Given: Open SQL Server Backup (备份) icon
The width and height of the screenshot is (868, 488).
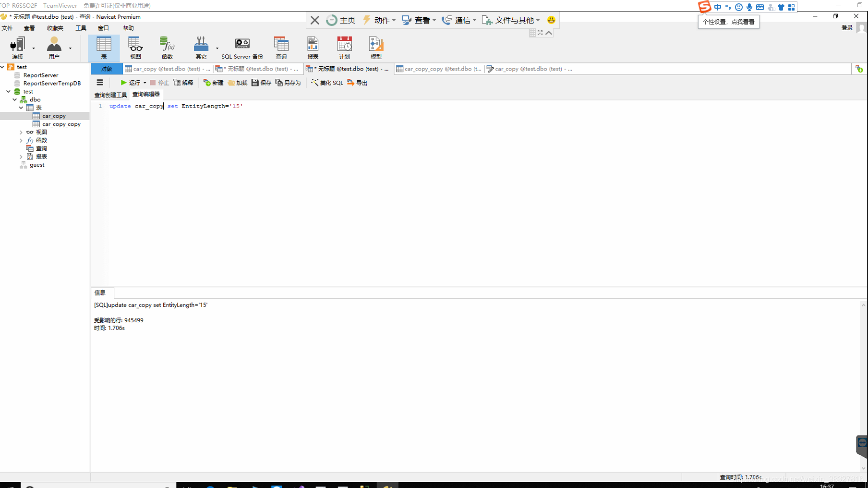Looking at the screenshot, I should [242, 48].
